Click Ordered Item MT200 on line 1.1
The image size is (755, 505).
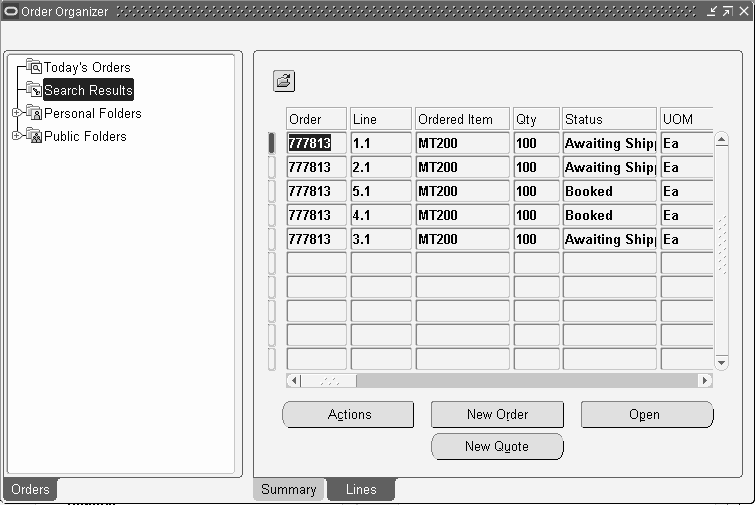462,143
